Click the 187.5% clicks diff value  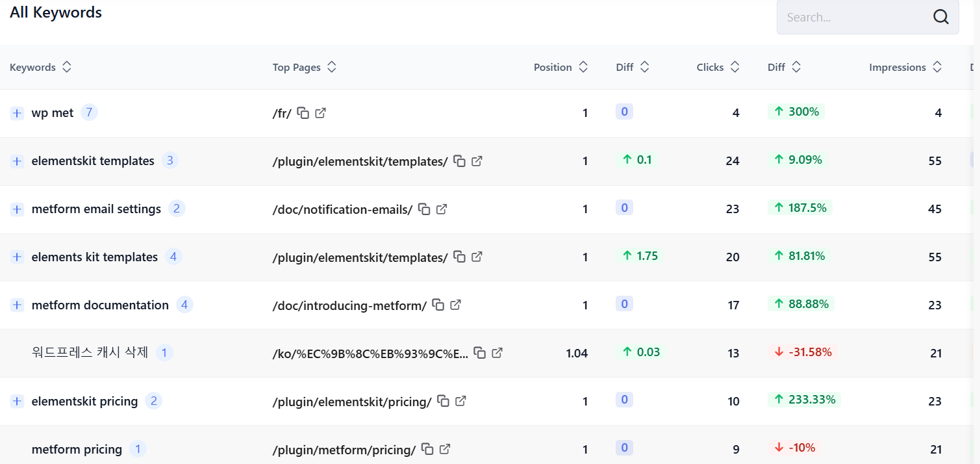pos(800,208)
